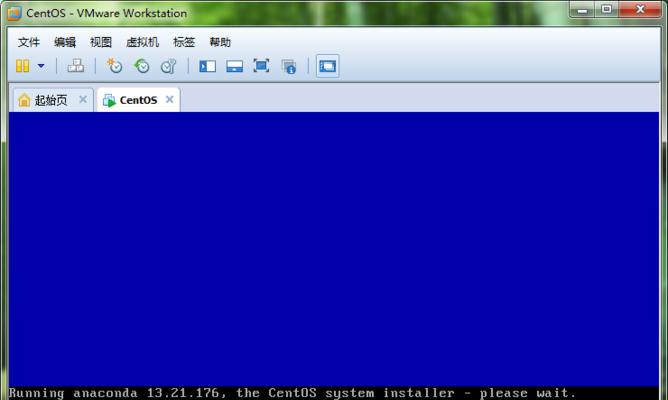Open the snapshot manager icon
The width and height of the screenshot is (668, 400).
168,66
